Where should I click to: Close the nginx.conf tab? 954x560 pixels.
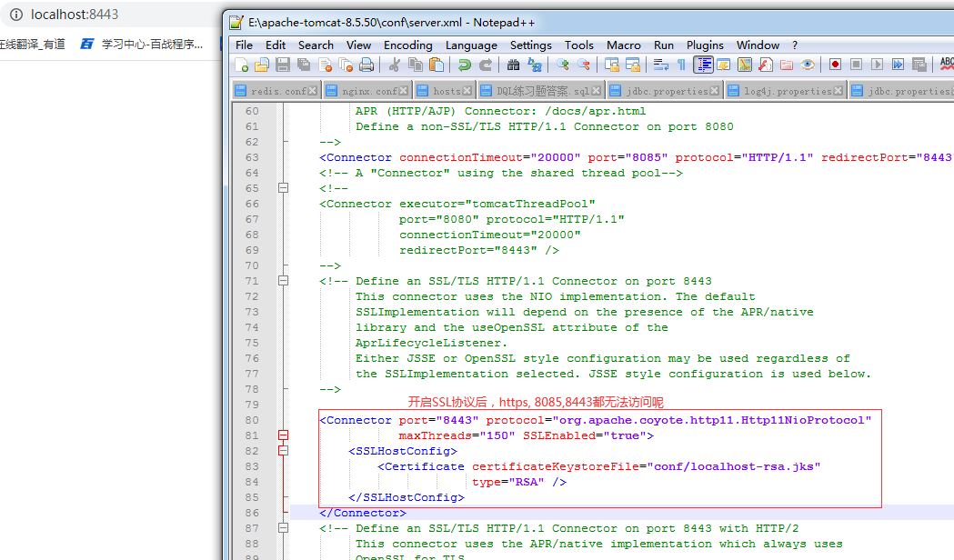(x=404, y=91)
